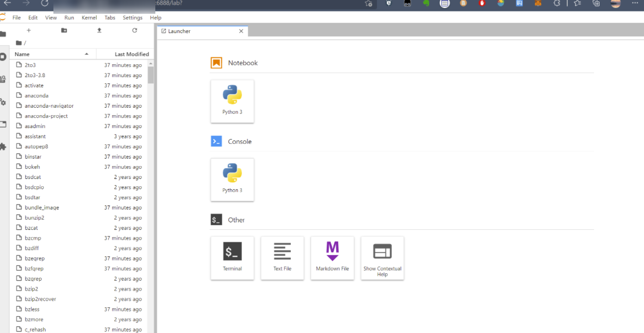Show Running Terminals and Kernels panel
The image size is (644, 333).
coord(3,56)
